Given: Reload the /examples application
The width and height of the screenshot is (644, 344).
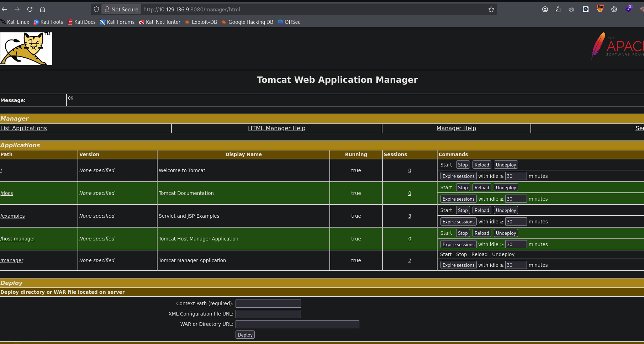Looking at the screenshot, I should click(482, 210).
